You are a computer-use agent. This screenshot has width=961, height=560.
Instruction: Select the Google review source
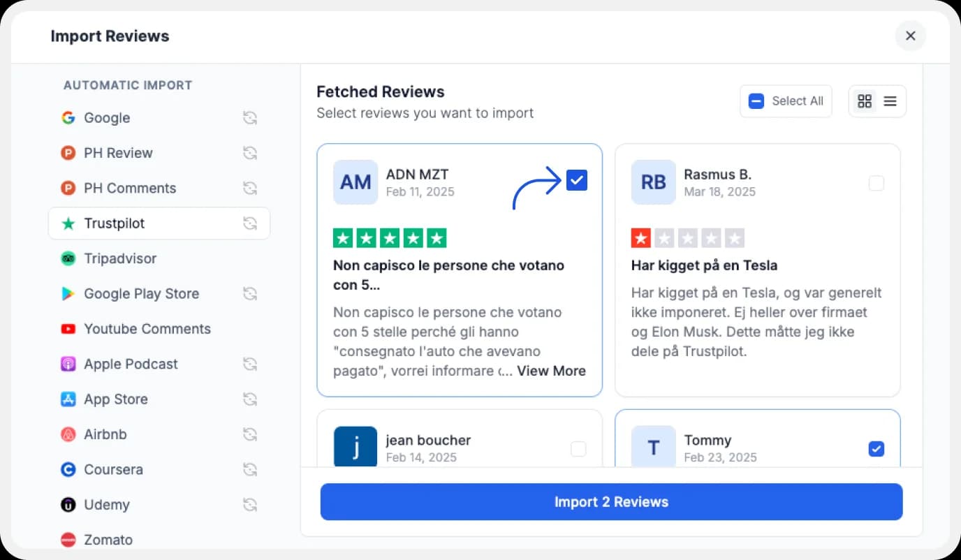click(106, 118)
